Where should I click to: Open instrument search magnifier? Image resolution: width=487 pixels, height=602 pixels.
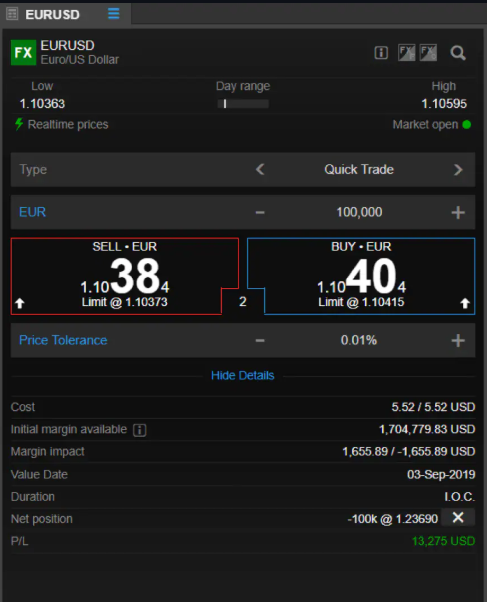[x=458, y=53]
